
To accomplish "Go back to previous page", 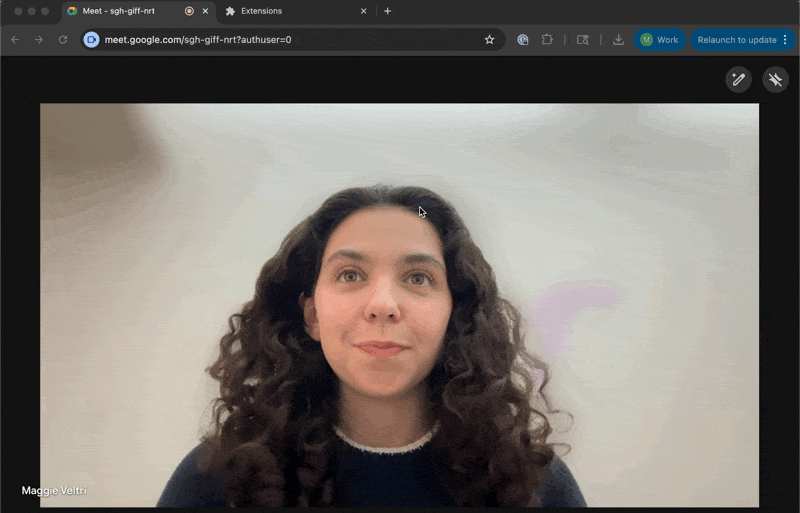I will 15,40.
